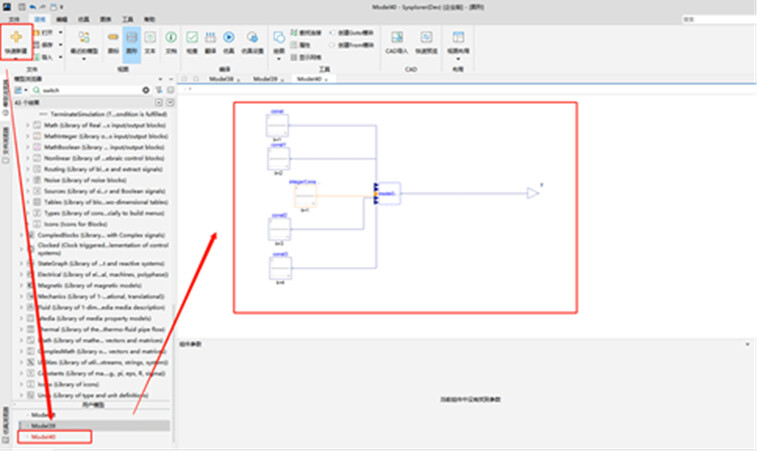Click the 翻译 translate icon

point(210,37)
